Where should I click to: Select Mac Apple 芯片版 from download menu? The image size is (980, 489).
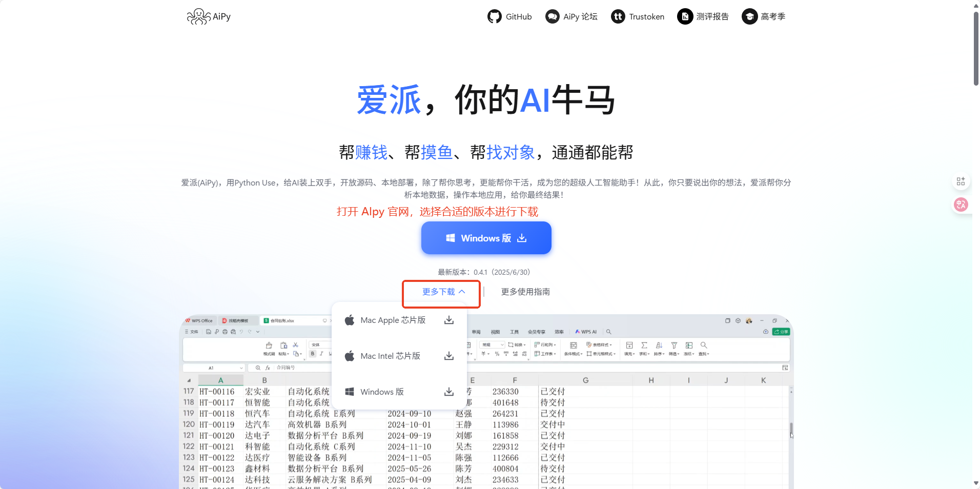tap(393, 320)
